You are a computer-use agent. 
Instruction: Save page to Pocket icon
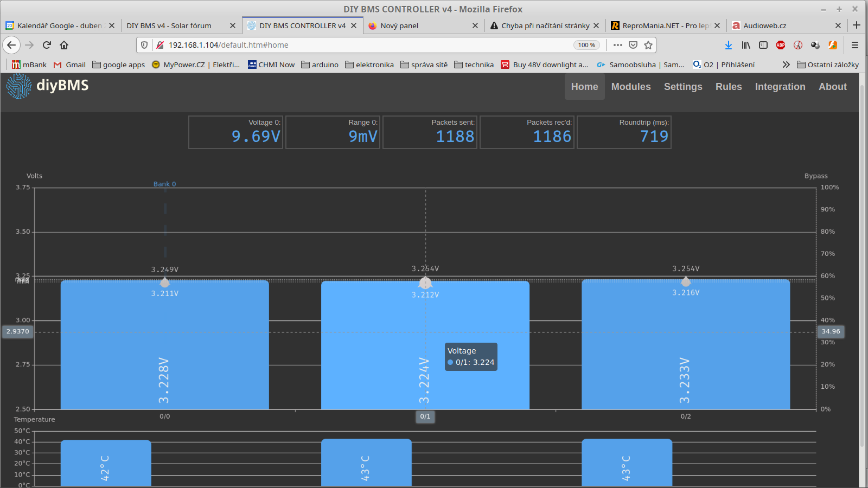(633, 45)
